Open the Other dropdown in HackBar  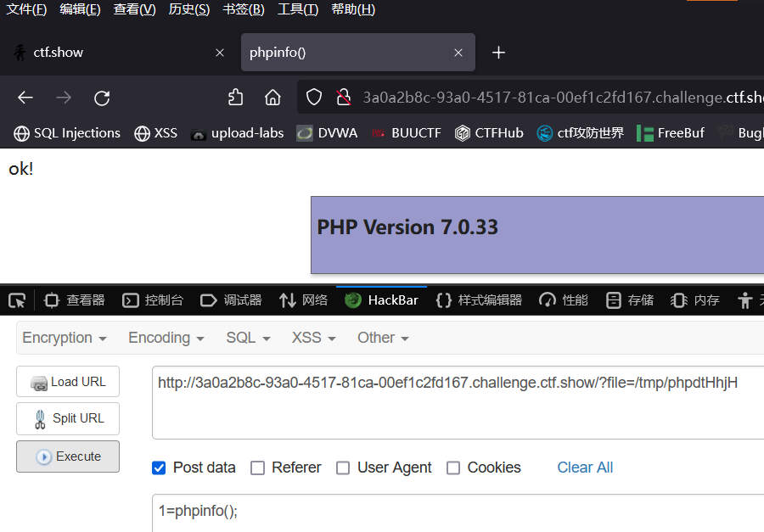pyautogui.click(x=381, y=338)
